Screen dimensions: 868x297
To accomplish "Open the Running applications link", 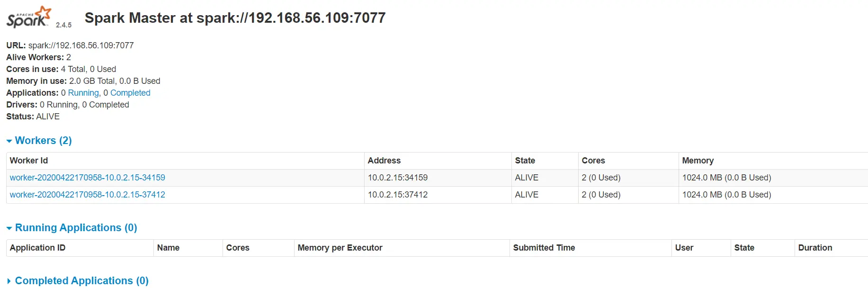I will pos(83,93).
